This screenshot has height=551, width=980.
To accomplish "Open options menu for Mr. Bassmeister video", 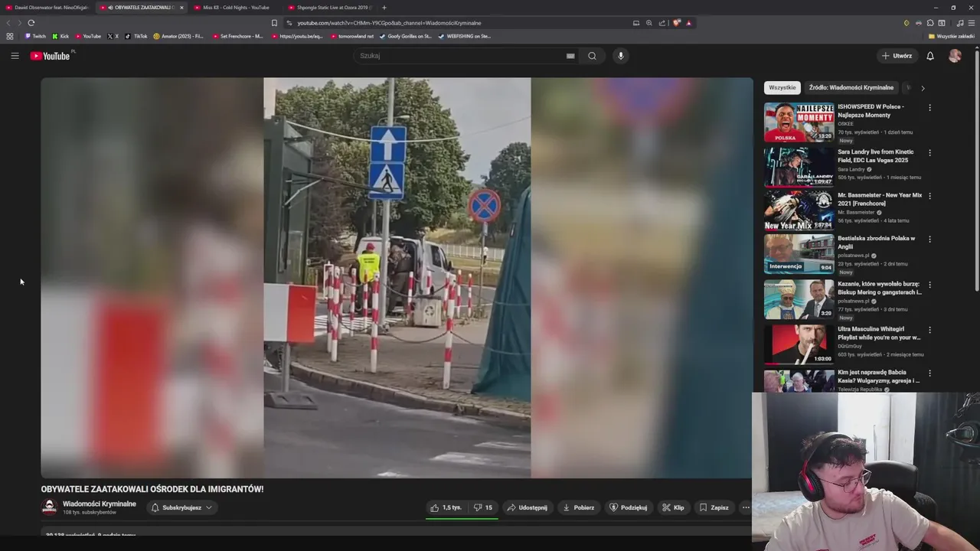I will pyautogui.click(x=930, y=196).
